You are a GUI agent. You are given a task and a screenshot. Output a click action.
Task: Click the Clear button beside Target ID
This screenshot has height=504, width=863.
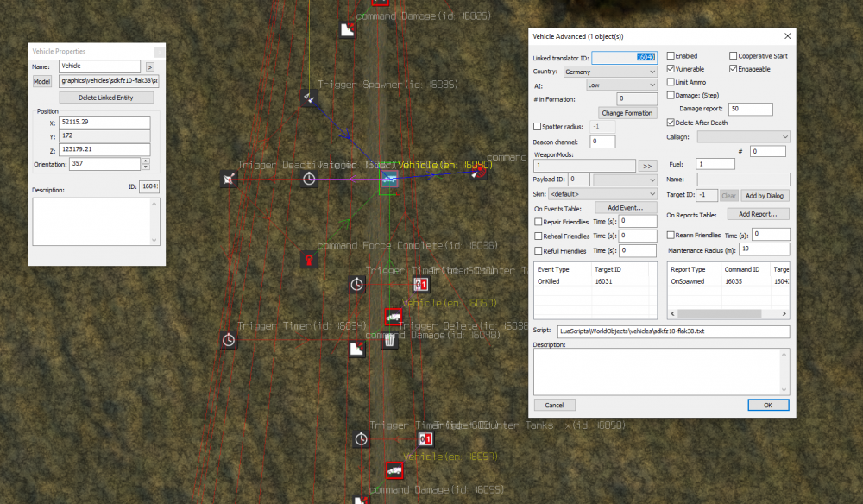pos(728,195)
